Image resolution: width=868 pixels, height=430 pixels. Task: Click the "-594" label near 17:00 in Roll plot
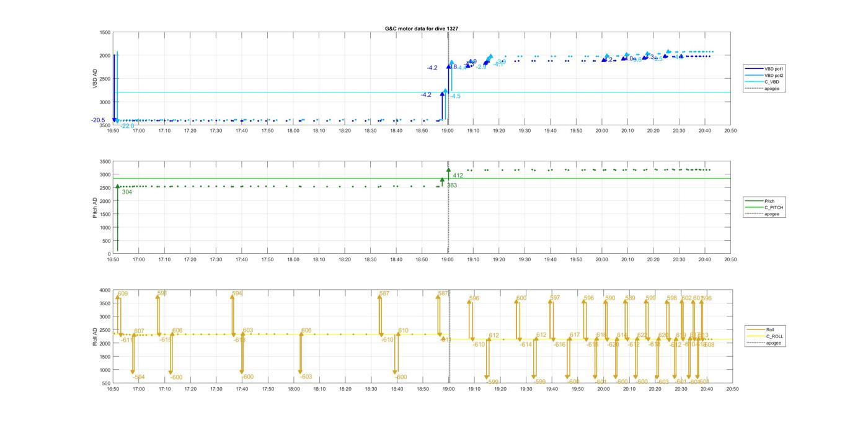click(139, 377)
